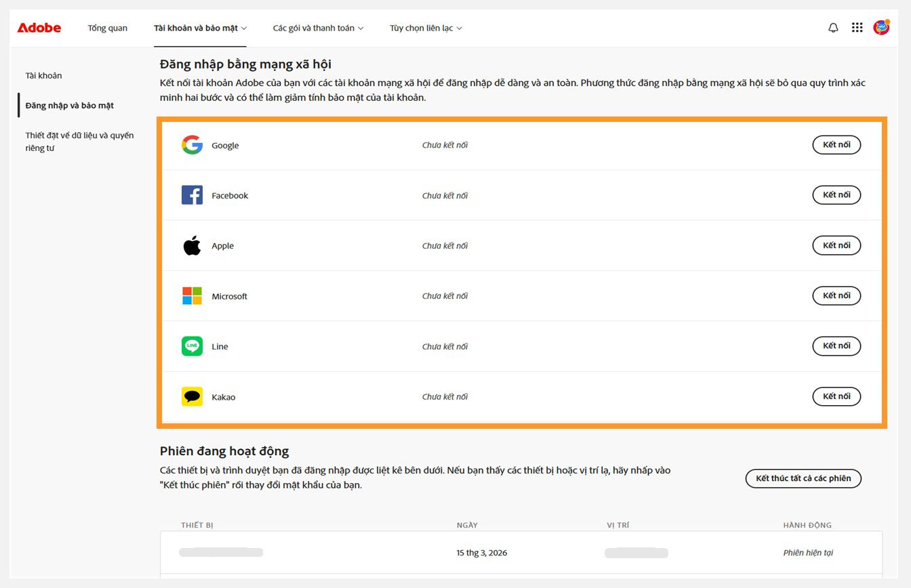Click the Adobe logo

39,28
